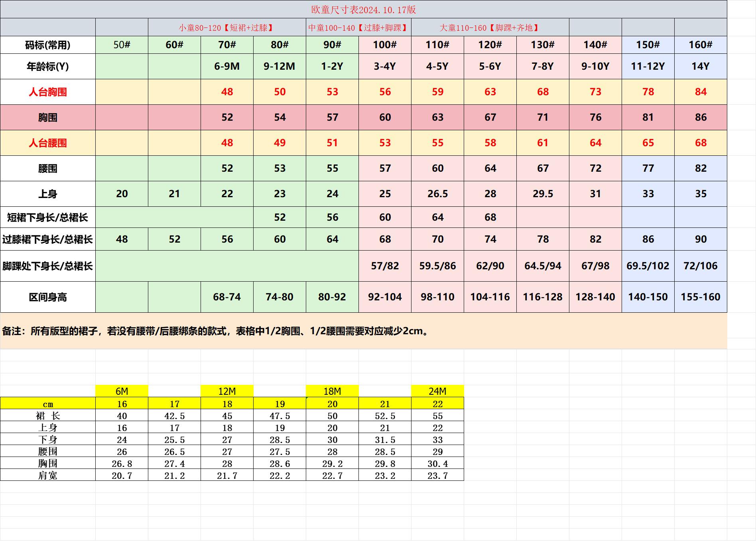The image size is (756, 541).
Task: Click the title cell 欧童尺寸表2024.10.17版
Action: (363, 10)
